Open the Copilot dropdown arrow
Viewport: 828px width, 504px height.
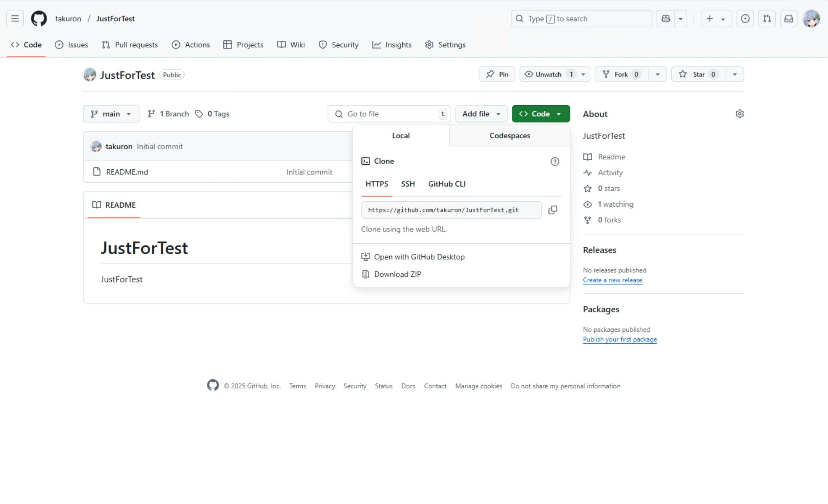coord(680,18)
